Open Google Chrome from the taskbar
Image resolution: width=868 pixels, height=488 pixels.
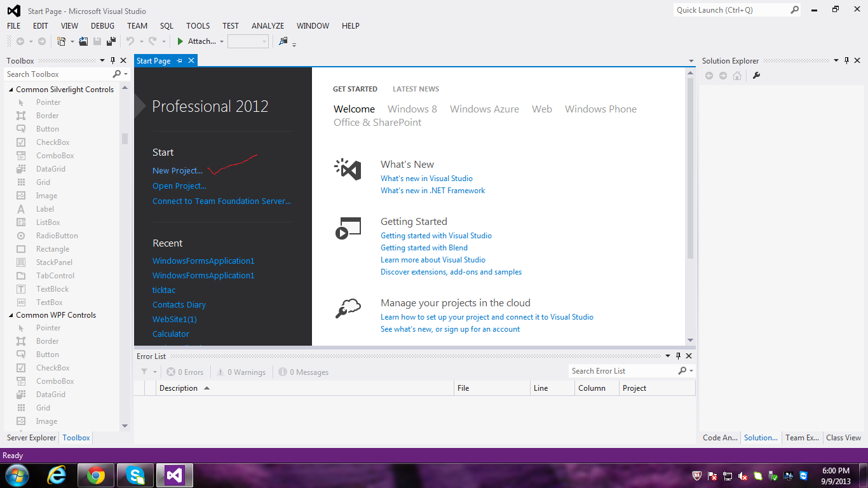[96, 475]
